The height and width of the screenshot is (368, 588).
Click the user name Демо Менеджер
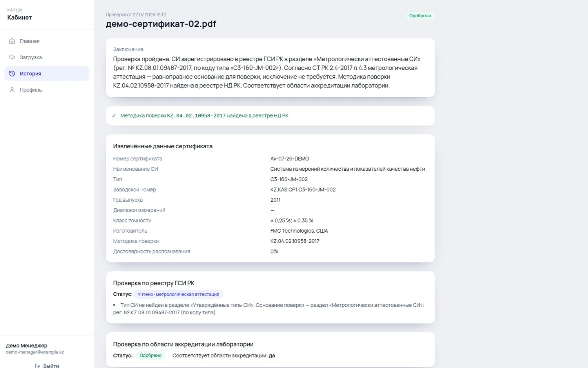point(27,346)
